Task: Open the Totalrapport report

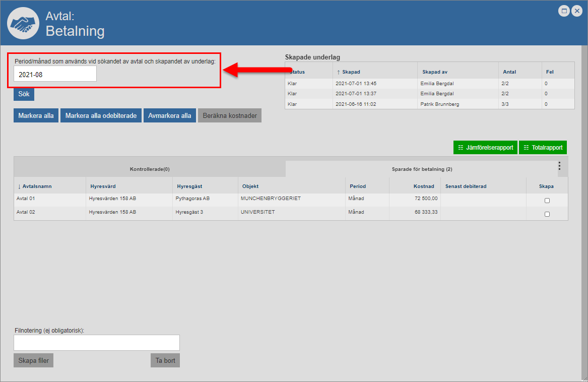Action: click(x=543, y=147)
